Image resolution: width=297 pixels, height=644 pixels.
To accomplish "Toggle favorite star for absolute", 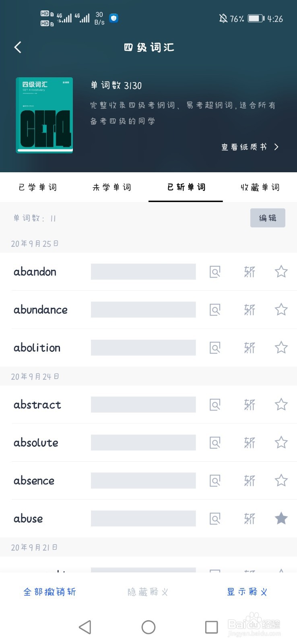I will [x=281, y=442].
